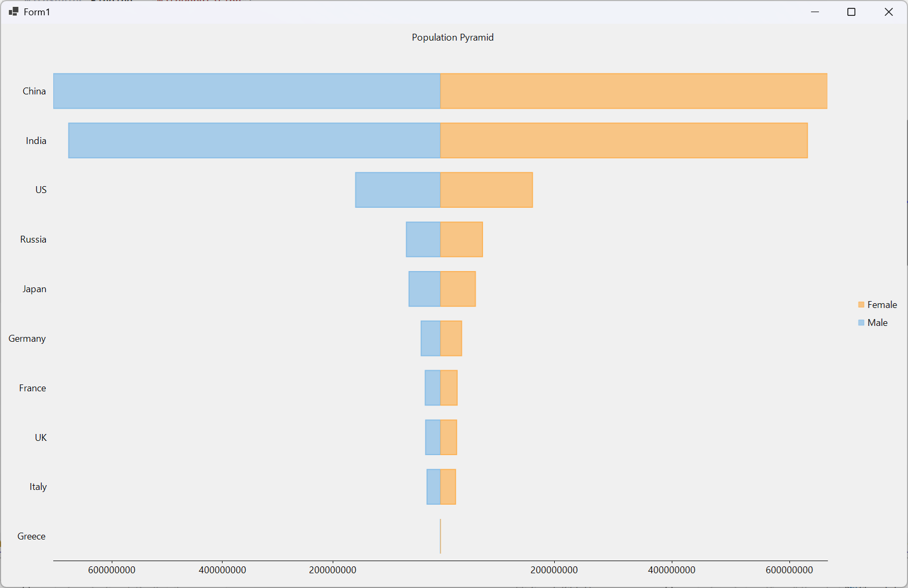Screen dimensions: 908x588
Task: Select the tiny Greece bar at the bottom
Action: coord(440,536)
